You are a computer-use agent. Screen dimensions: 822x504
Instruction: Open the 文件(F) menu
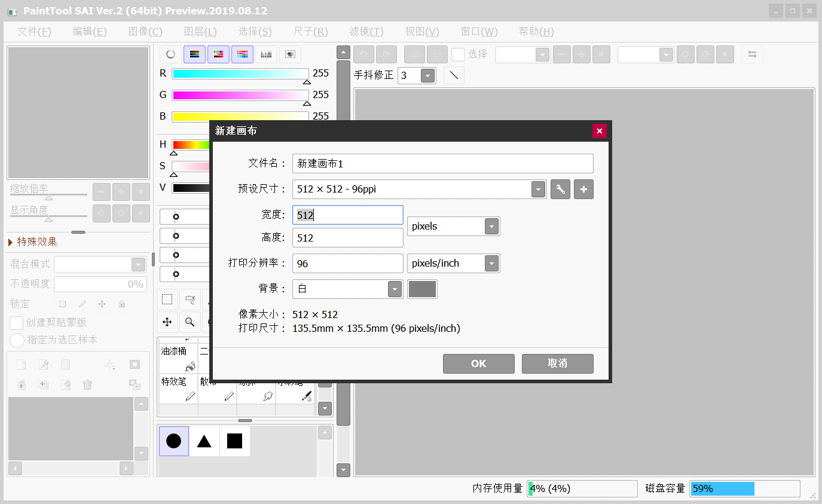[x=34, y=32]
